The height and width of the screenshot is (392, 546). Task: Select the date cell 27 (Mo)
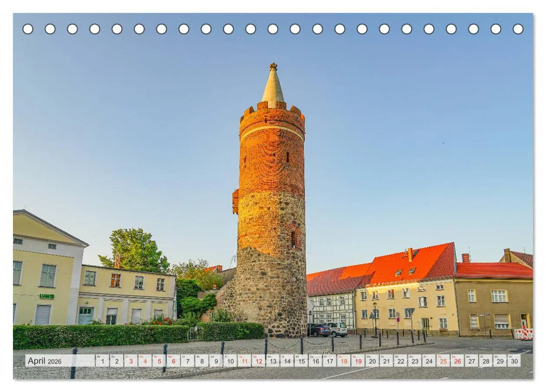tap(471, 361)
